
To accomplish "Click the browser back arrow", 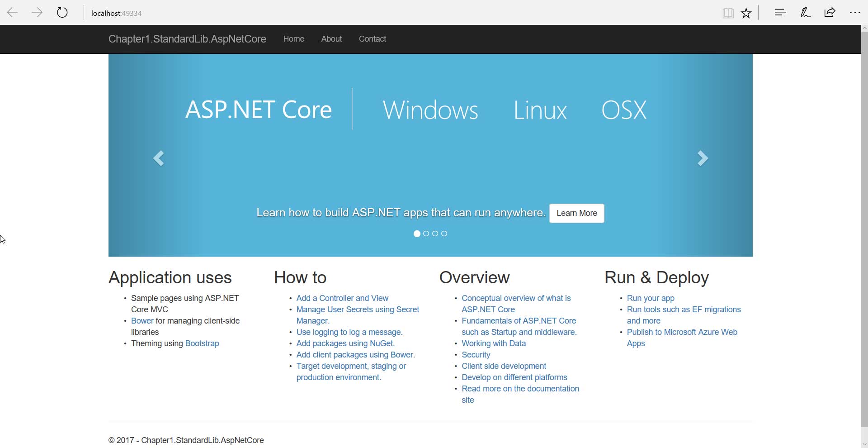I will coord(13,13).
